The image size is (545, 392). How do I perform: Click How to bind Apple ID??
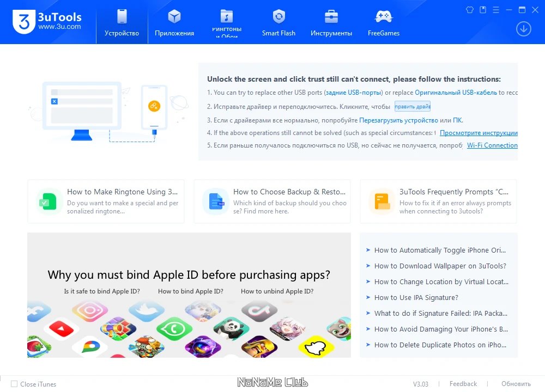click(x=190, y=291)
